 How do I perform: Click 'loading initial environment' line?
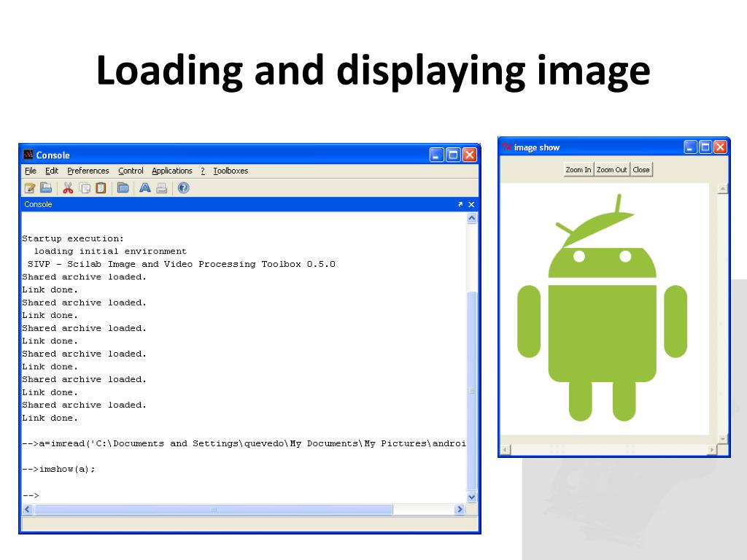click(x=110, y=251)
